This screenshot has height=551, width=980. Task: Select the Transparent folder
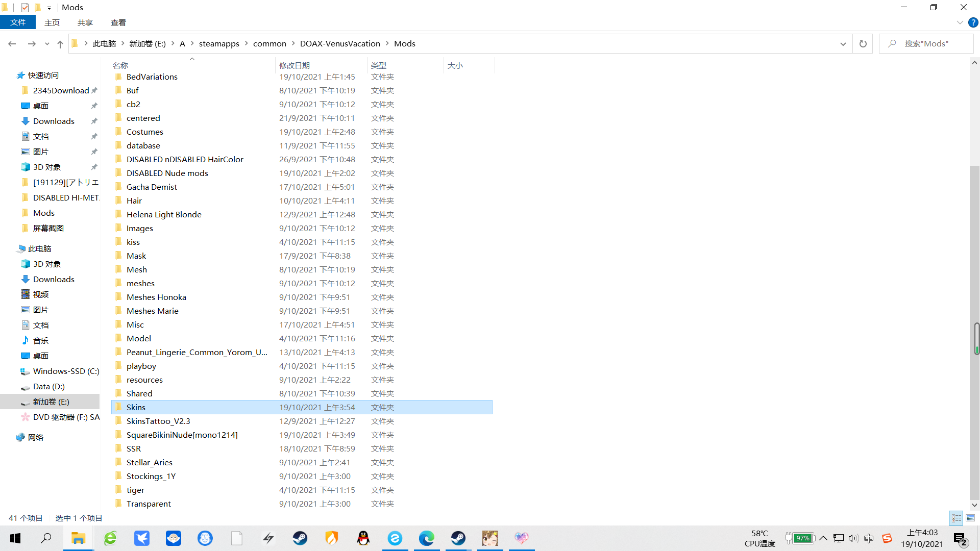[149, 504]
